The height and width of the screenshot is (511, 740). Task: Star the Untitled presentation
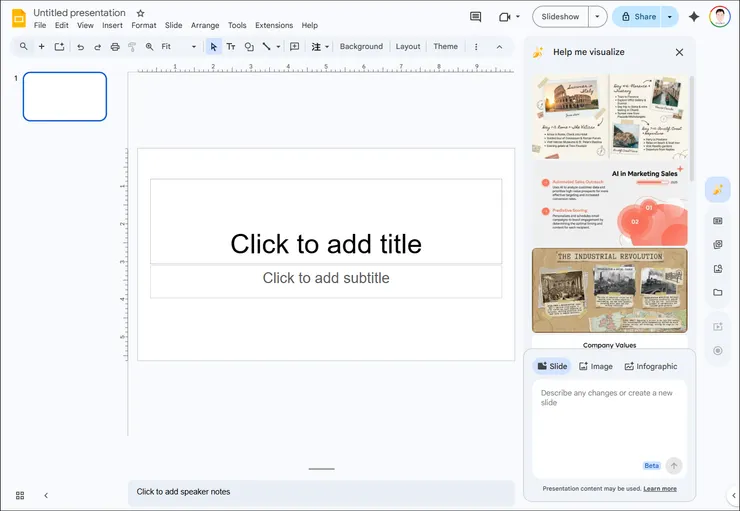pyautogui.click(x=140, y=13)
